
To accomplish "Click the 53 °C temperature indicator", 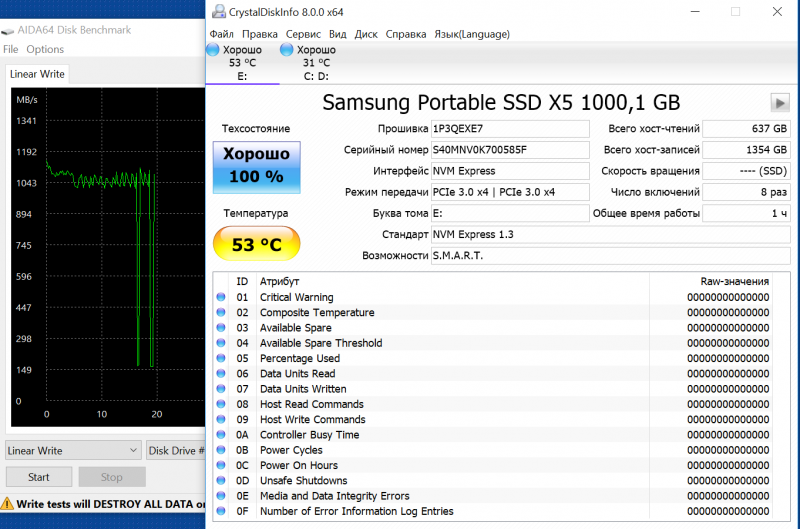I will [257, 244].
